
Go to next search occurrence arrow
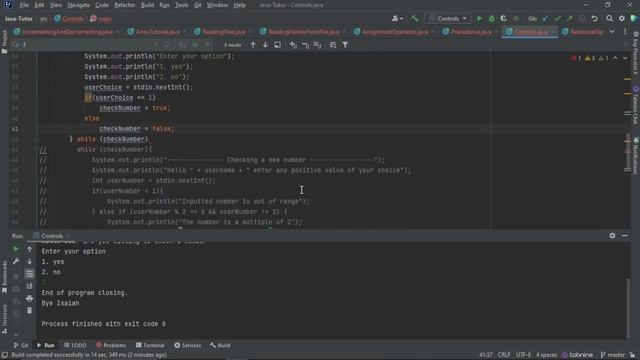[x=265, y=45]
